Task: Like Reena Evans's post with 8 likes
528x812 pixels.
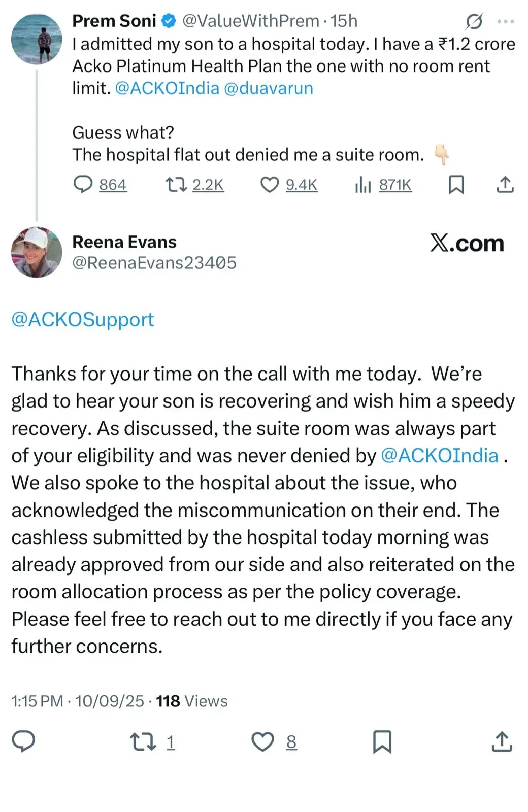Action: tap(274, 742)
